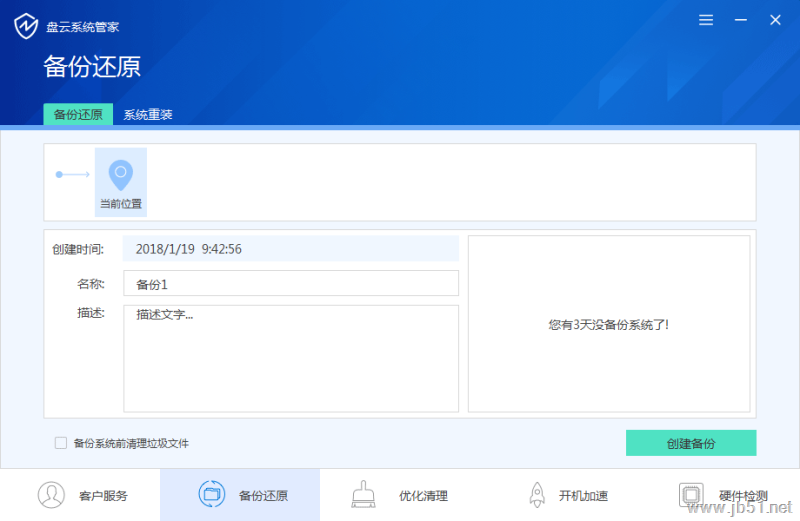Close the 盘云系统管家 window
800x521 pixels.
point(775,20)
